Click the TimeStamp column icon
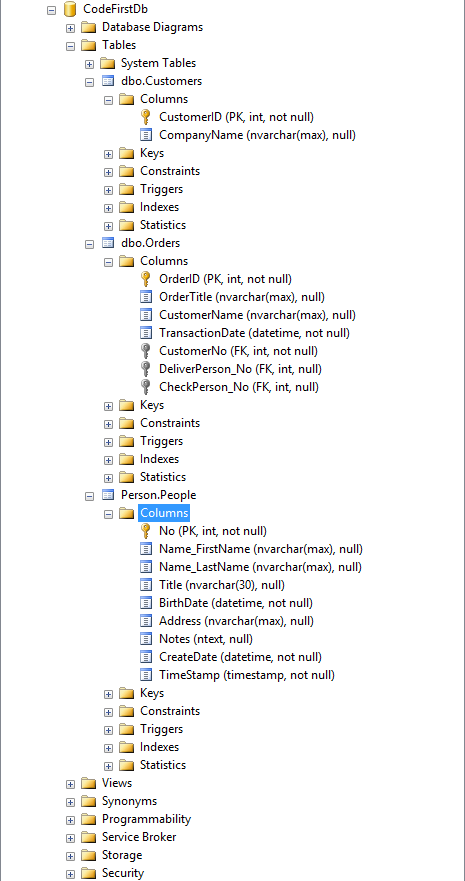Screen dimensions: 465x881 click(145, 675)
